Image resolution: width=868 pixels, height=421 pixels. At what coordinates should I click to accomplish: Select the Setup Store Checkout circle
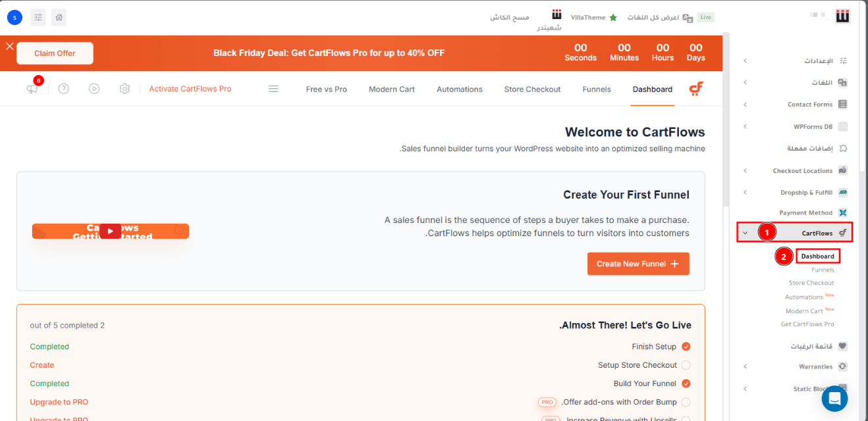point(686,365)
